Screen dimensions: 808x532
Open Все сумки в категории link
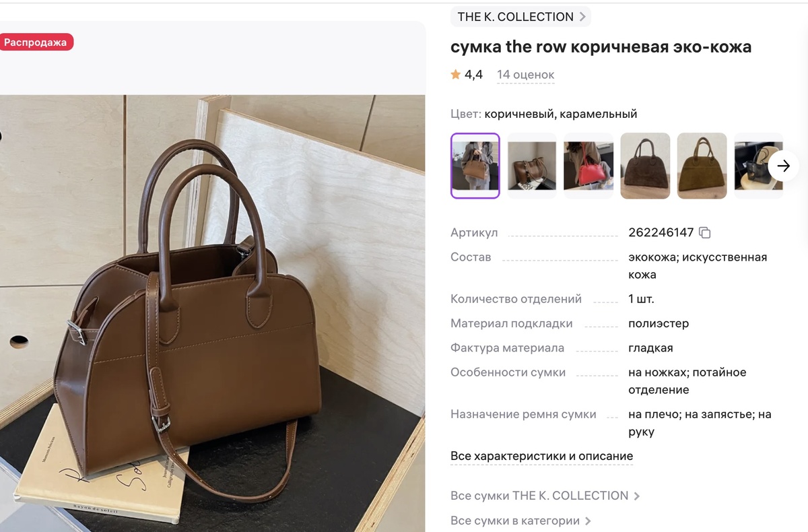point(520,521)
